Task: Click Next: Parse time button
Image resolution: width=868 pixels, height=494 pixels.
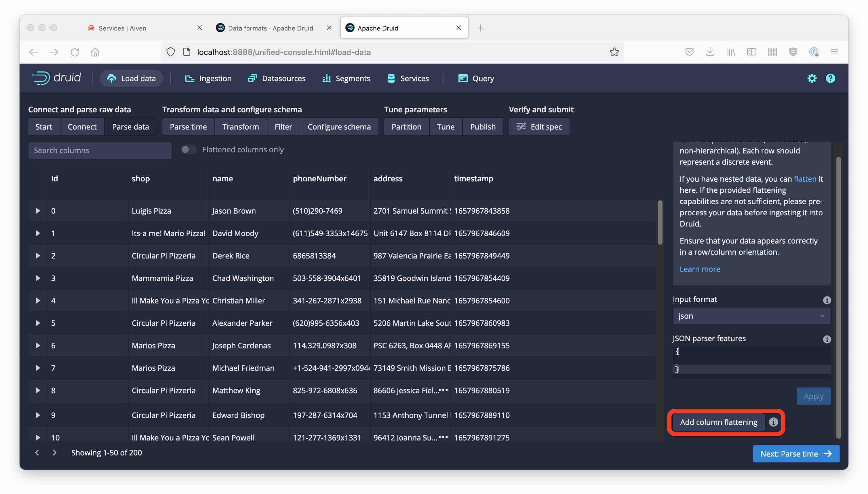Action: pos(796,453)
